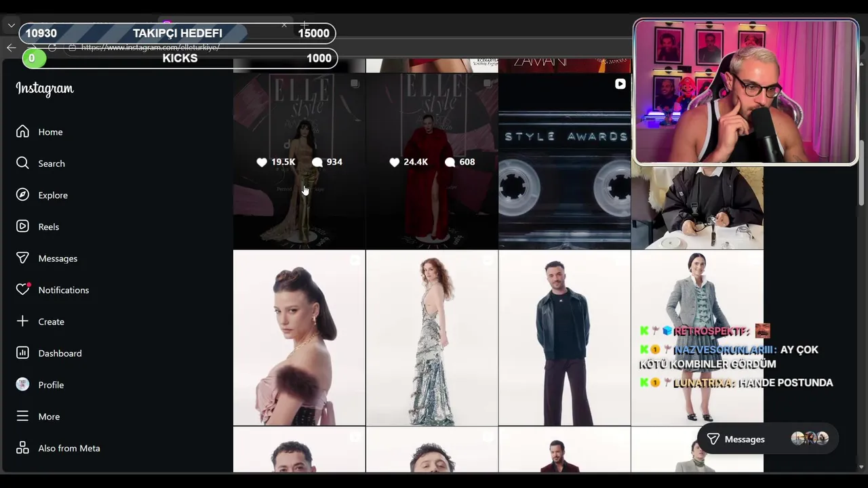Open the More hamburger menu icon
The image size is (868, 488).
click(22, 416)
